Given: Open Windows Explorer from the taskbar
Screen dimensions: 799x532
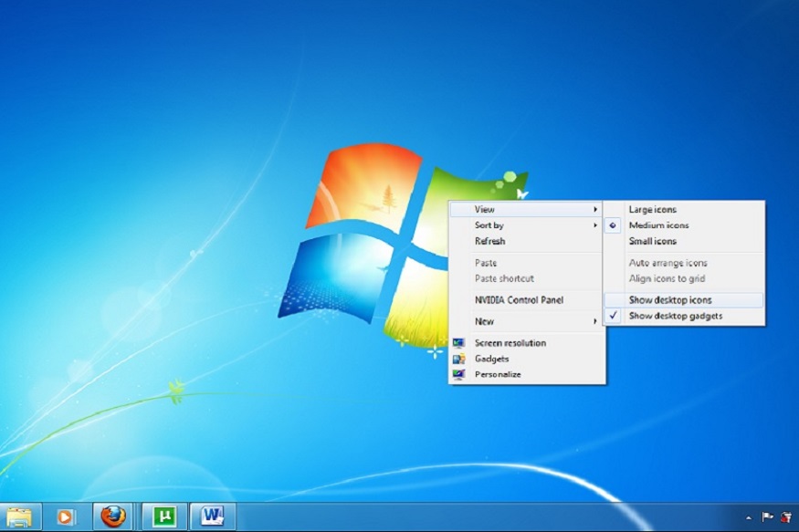Looking at the screenshot, I should (20, 516).
